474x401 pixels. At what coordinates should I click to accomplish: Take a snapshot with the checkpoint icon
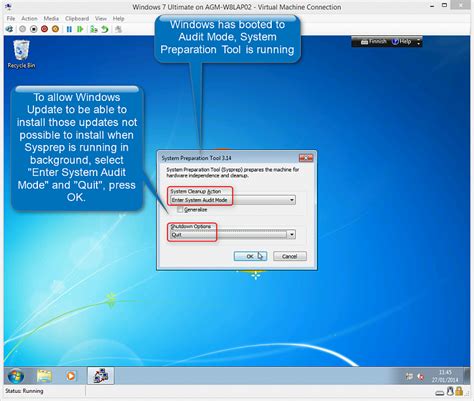(x=94, y=29)
